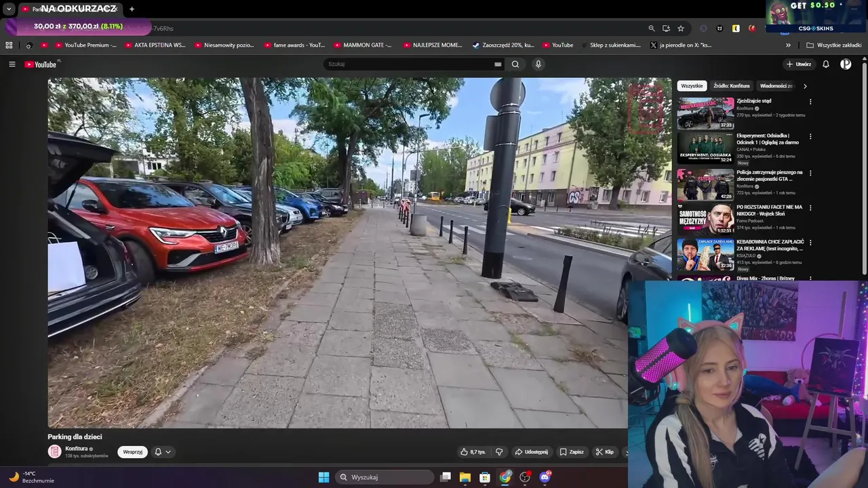Open the 'NAJLEPSZE MOME...' bookmark

tap(433, 45)
